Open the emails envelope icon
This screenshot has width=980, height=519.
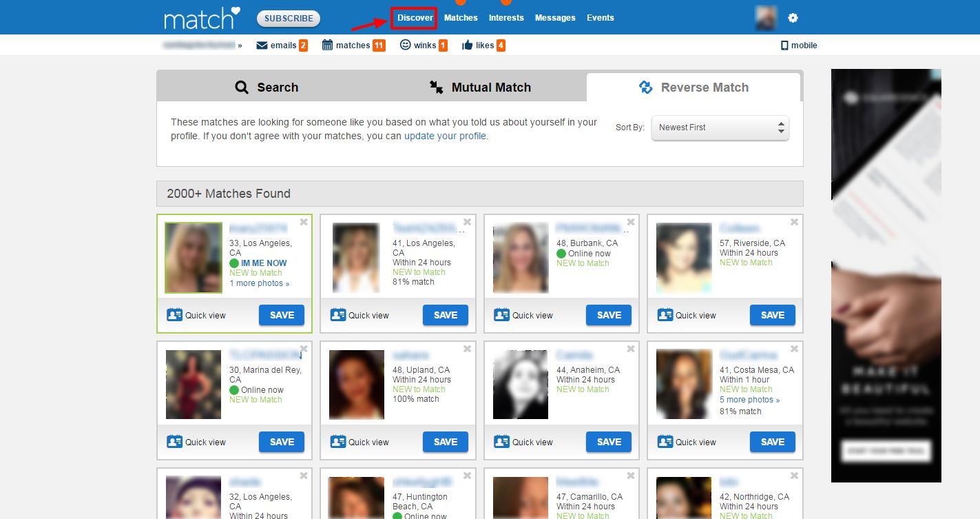[x=262, y=45]
